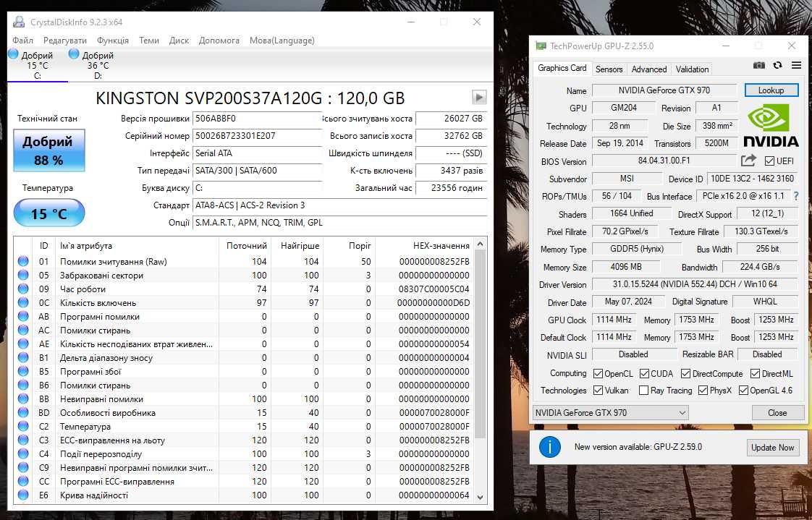This screenshot has height=520, width=812.
Task: Enable the Ray Tracing checkbox
Action: point(643,390)
